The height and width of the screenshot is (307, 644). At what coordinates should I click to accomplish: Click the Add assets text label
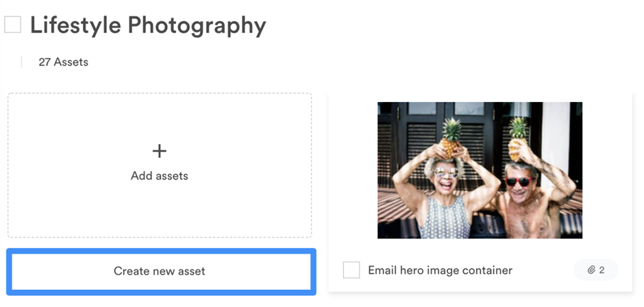160,176
